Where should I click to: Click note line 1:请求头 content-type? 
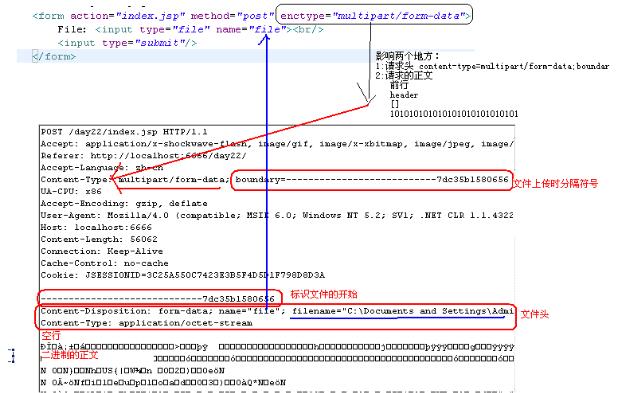493,66
